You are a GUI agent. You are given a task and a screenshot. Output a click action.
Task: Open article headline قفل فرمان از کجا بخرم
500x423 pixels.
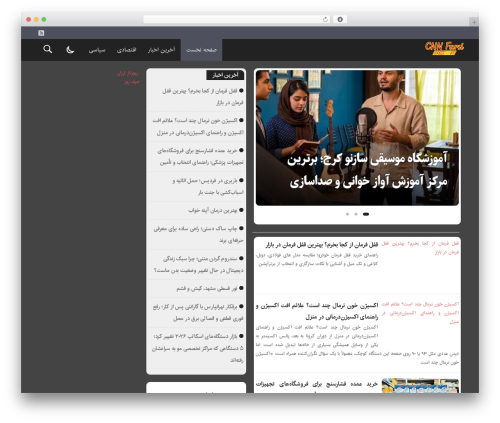tap(322, 245)
